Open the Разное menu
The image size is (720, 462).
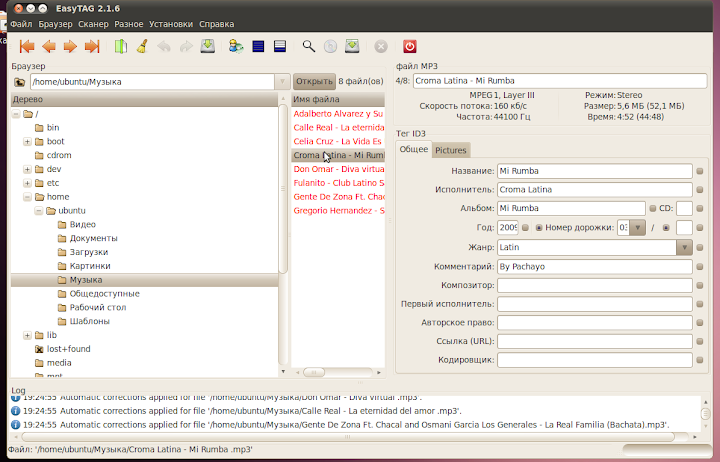coord(129,24)
